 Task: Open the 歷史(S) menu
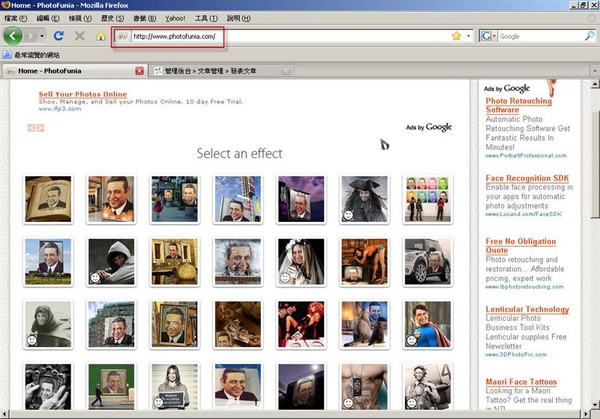112,18
